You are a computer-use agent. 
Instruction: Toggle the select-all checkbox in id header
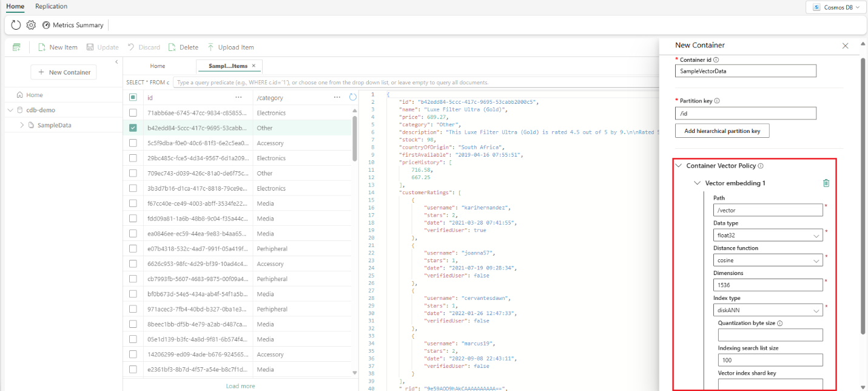(x=133, y=97)
